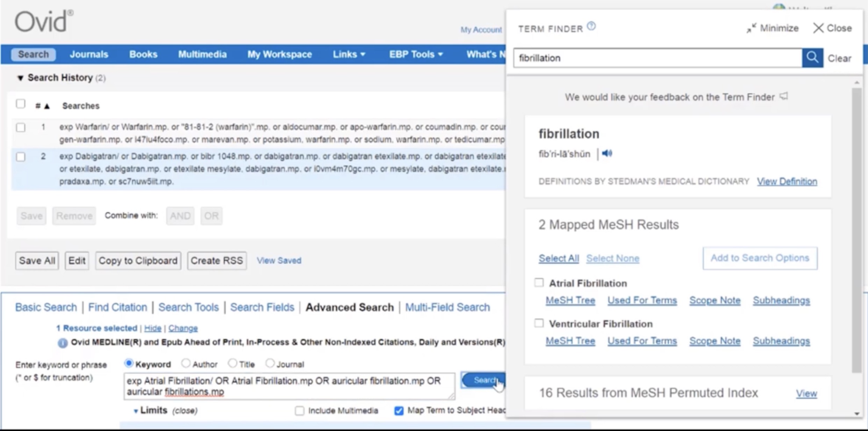Open the Journals menu item

tap(89, 54)
